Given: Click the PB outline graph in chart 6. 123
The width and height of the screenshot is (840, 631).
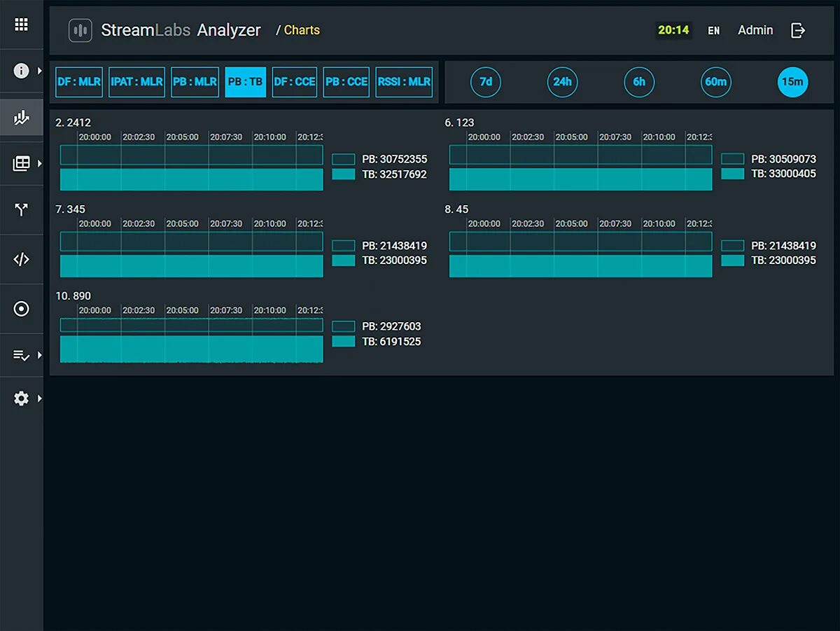Looking at the screenshot, I should click(580, 155).
